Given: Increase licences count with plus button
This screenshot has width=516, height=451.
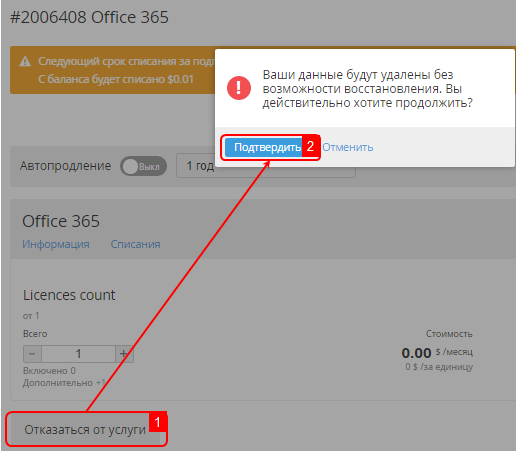Looking at the screenshot, I should coord(124,354).
